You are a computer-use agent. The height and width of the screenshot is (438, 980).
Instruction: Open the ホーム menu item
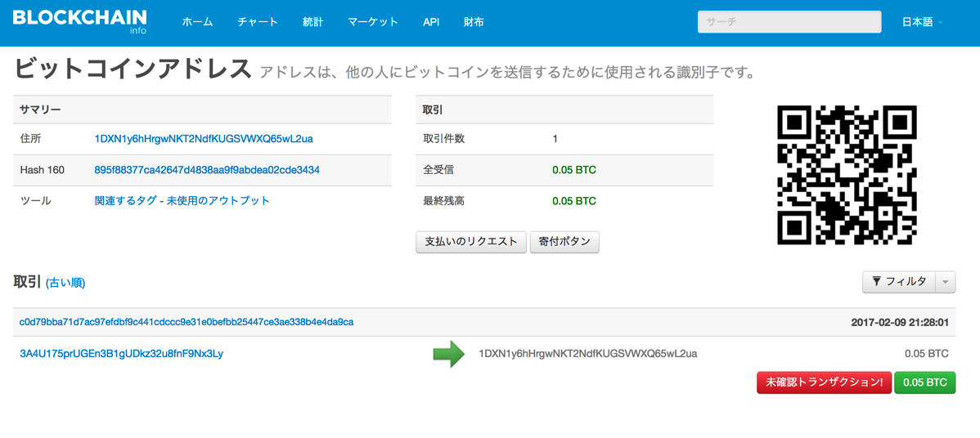[197, 22]
